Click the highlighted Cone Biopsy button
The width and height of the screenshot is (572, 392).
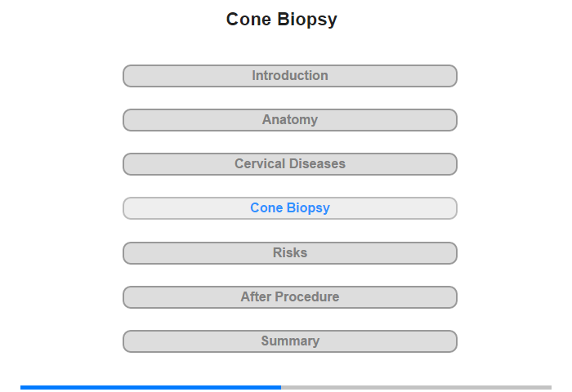click(289, 208)
